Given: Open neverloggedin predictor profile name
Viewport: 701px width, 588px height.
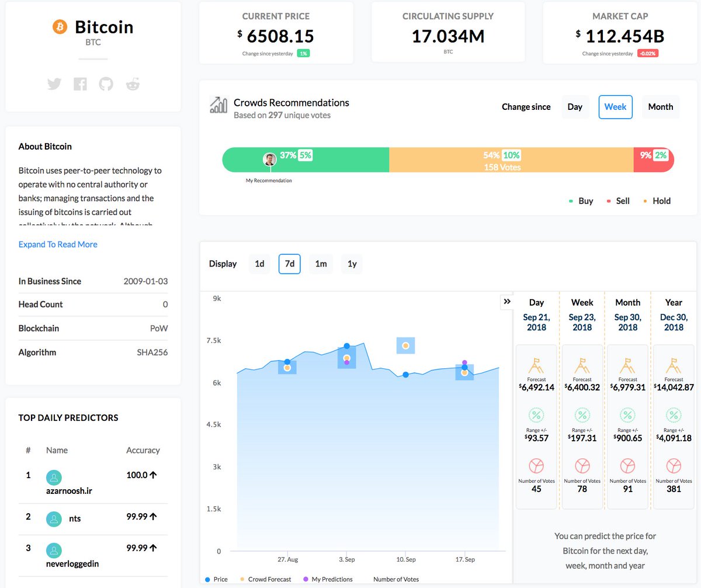Looking at the screenshot, I should 72,564.
